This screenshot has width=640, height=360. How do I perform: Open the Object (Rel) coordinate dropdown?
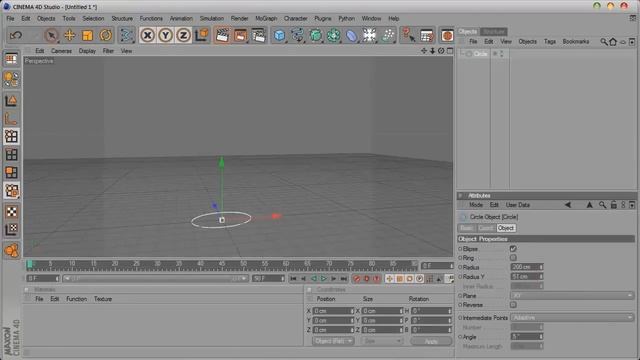333,341
